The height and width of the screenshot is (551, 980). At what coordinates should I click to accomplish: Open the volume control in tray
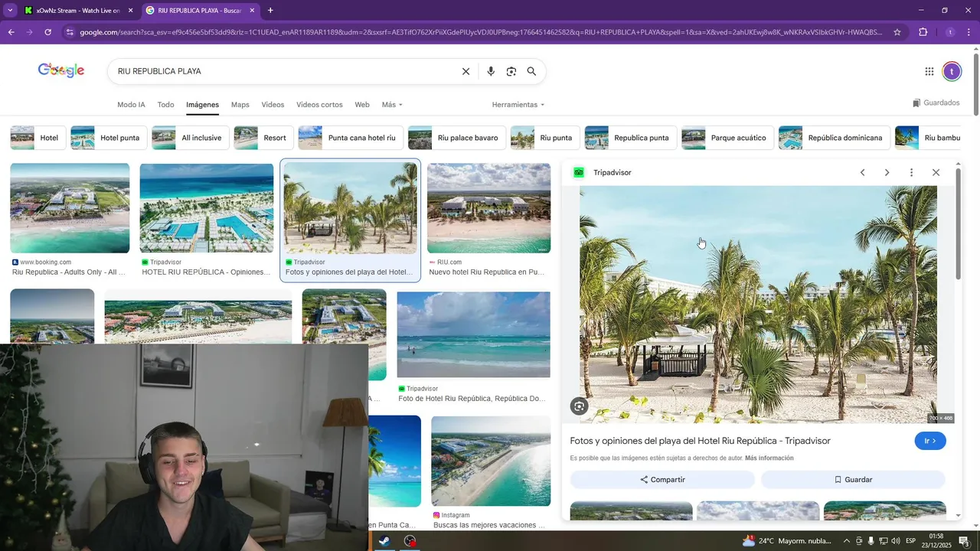(896, 541)
